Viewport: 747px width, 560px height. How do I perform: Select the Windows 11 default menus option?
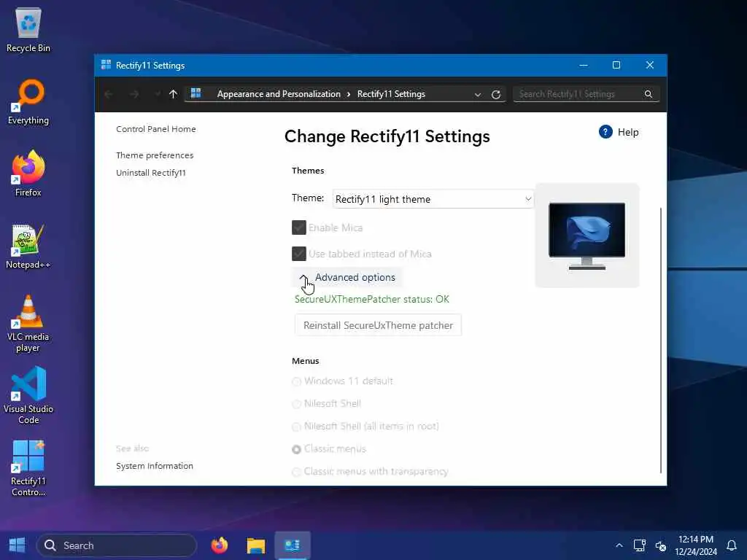click(x=296, y=381)
